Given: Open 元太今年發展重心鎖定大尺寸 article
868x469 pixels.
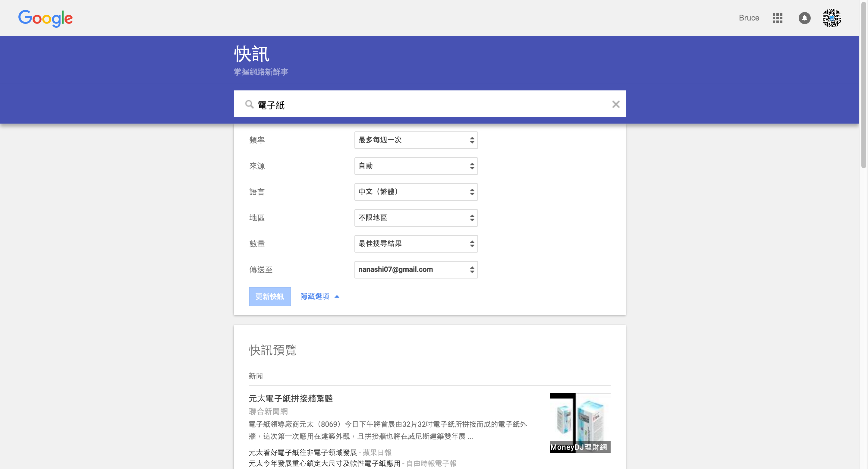Looking at the screenshot, I should point(324,464).
